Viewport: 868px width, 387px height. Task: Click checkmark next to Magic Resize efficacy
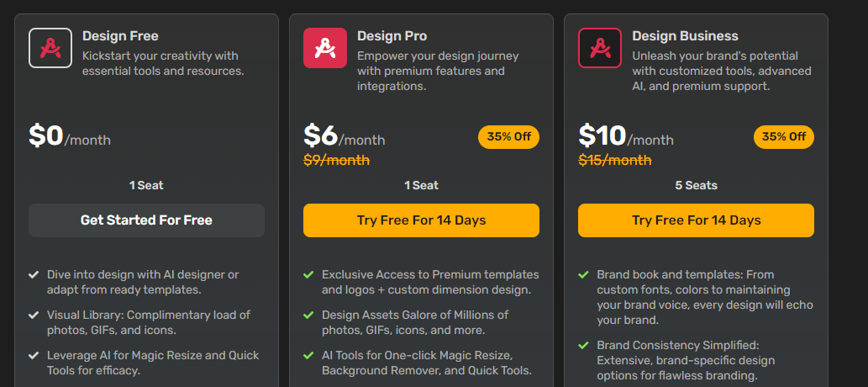pyautogui.click(x=34, y=355)
